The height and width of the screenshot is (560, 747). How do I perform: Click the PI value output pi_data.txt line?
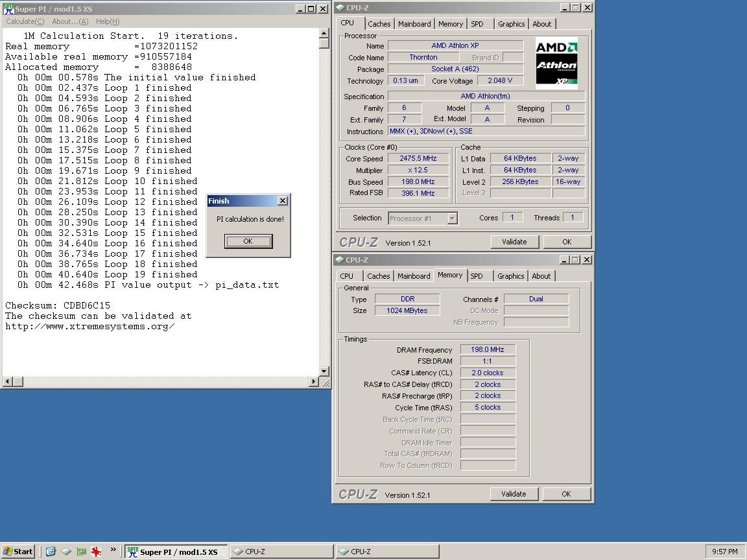point(148,285)
